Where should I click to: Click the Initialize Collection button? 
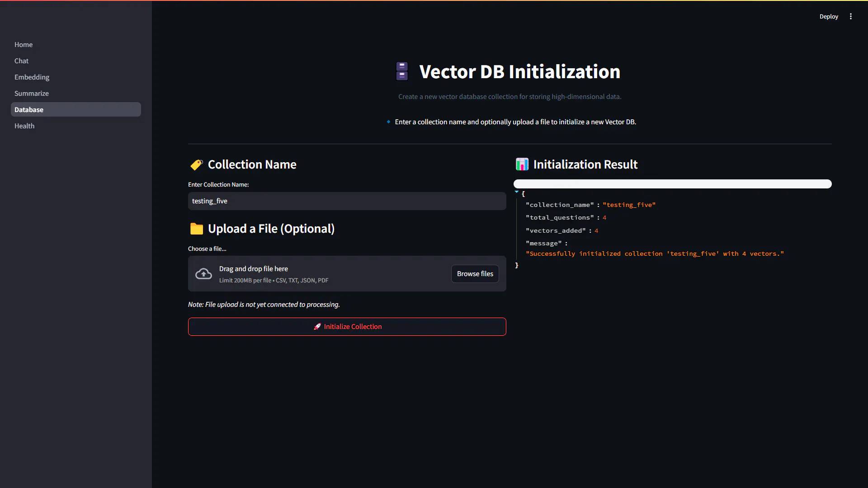point(347,327)
